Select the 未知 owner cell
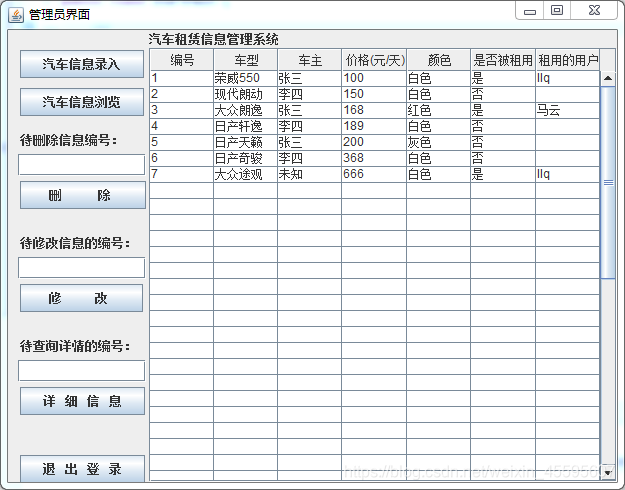 coord(310,174)
